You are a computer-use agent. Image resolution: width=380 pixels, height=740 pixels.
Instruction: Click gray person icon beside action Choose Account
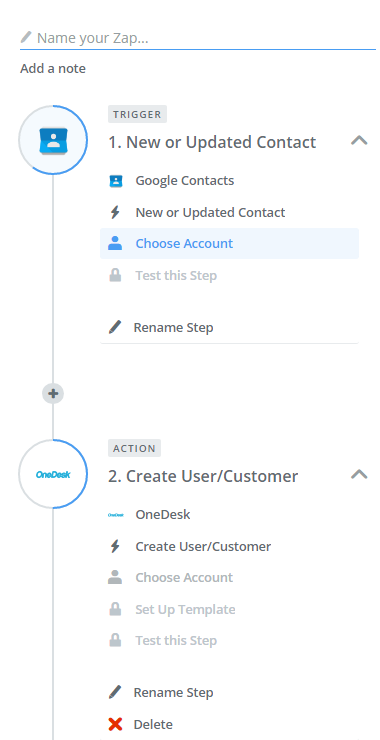pyautogui.click(x=115, y=577)
